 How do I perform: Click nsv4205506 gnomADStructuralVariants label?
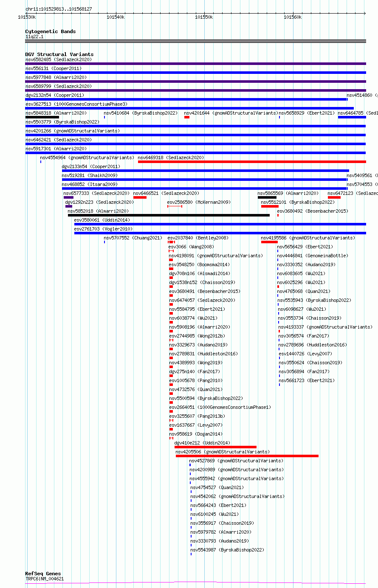point(223,452)
